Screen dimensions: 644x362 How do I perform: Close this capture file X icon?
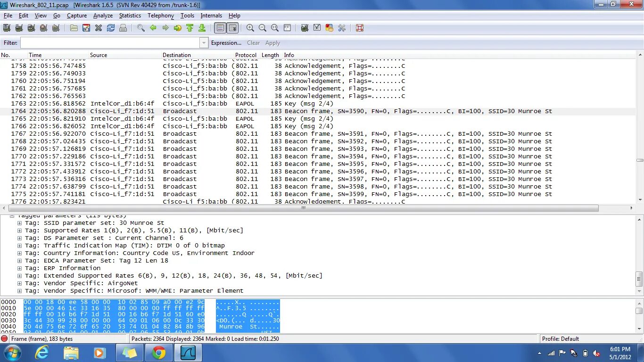(99, 28)
